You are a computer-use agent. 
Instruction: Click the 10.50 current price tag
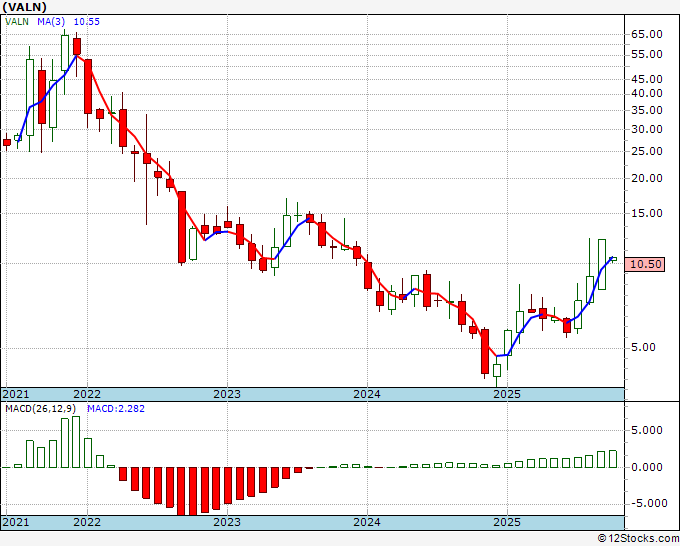pyautogui.click(x=645, y=264)
